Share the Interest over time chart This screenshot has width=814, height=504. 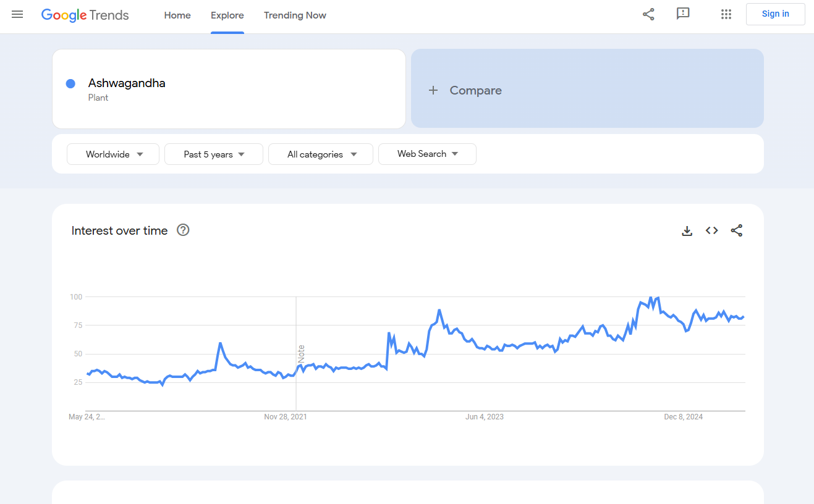pyautogui.click(x=737, y=230)
